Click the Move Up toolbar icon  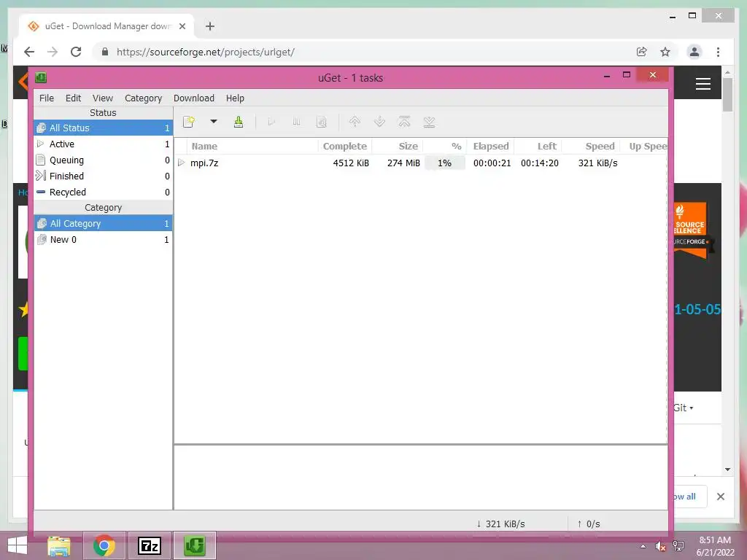(x=355, y=122)
